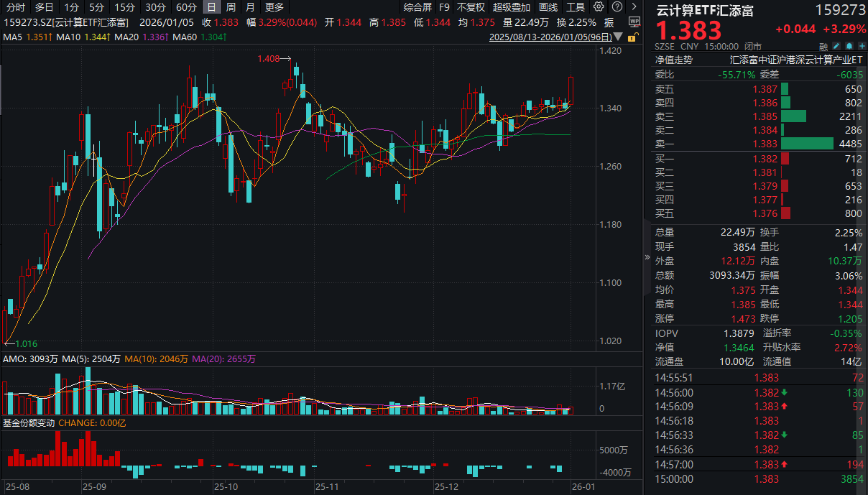868x495 pixels.
Task: Add to watchlist using the plus icon
Action: click(862, 46)
